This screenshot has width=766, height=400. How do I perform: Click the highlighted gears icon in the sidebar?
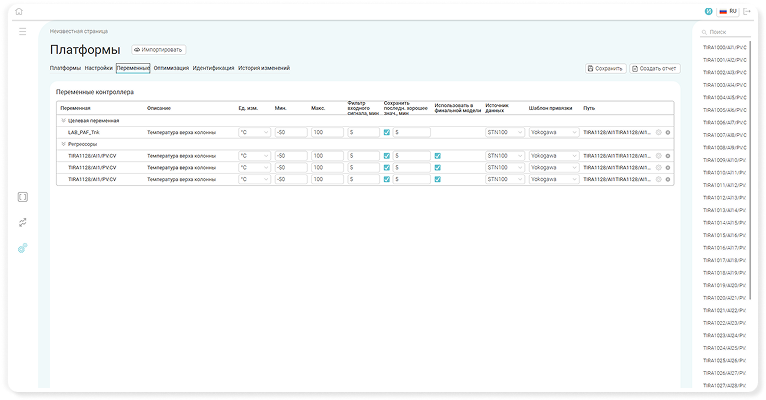point(22,247)
